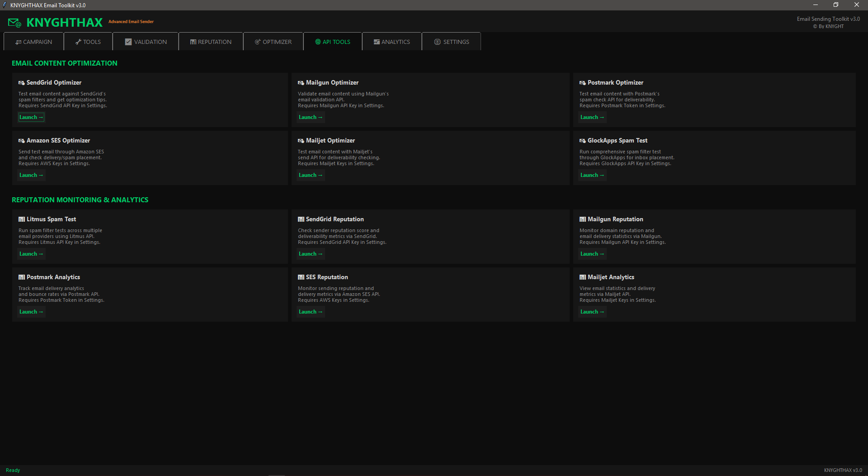The width and height of the screenshot is (868, 476).
Task: Click the Reputation tab's chart icon
Action: [x=193, y=42]
